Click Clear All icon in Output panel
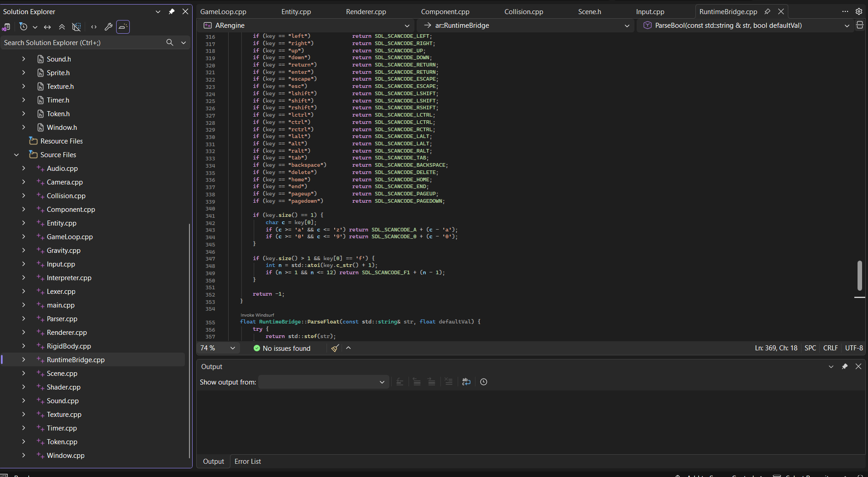Viewport: 868px width, 477px height. pos(449,382)
